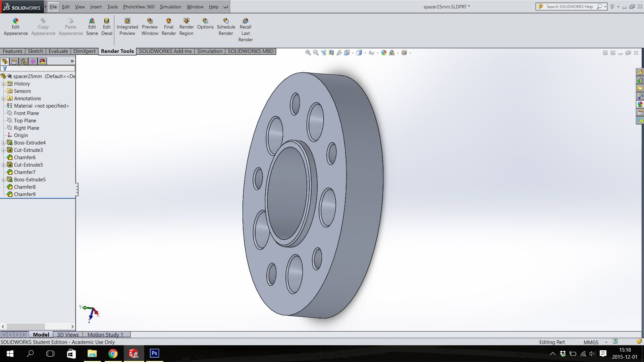Select the Section View icon
The image size is (644, 362).
point(331,53)
